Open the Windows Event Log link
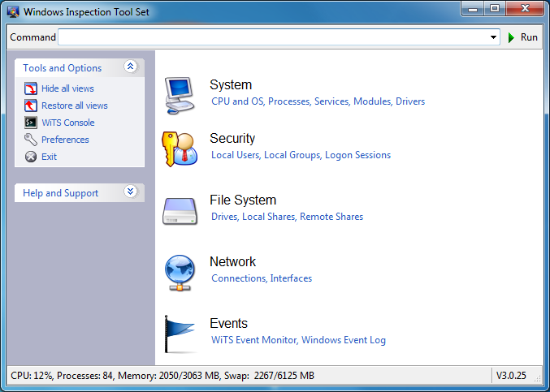Image resolution: width=550 pixels, height=392 pixels. [x=344, y=340]
